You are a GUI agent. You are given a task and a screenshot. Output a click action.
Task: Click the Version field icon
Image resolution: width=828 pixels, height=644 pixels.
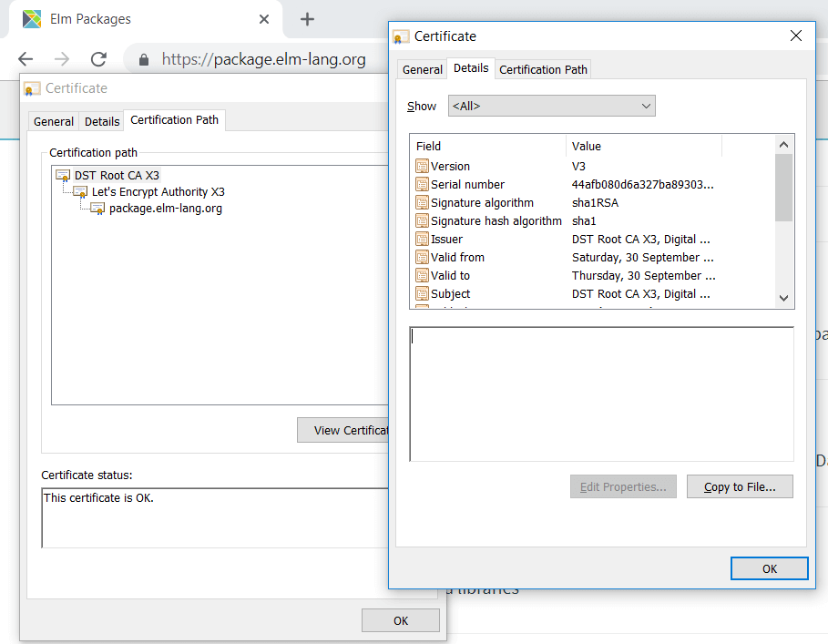(422, 167)
